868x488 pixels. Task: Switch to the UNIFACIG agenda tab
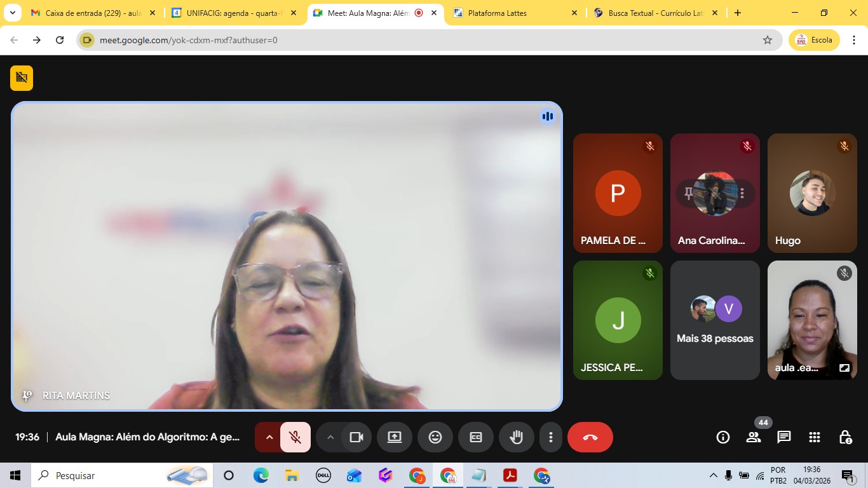[233, 13]
